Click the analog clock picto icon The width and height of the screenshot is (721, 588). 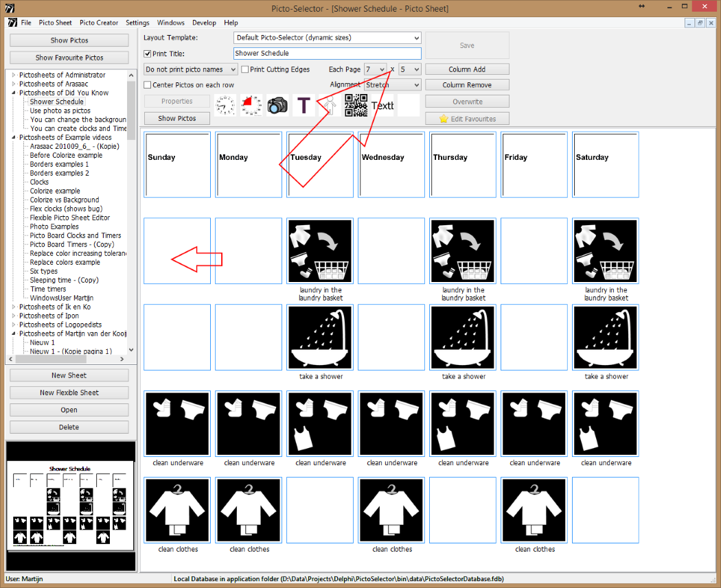225,105
